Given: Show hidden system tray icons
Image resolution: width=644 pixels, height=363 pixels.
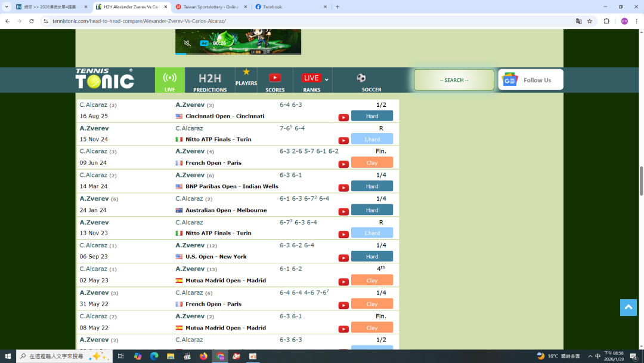Looking at the screenshot, I should (x=590, y=356).
